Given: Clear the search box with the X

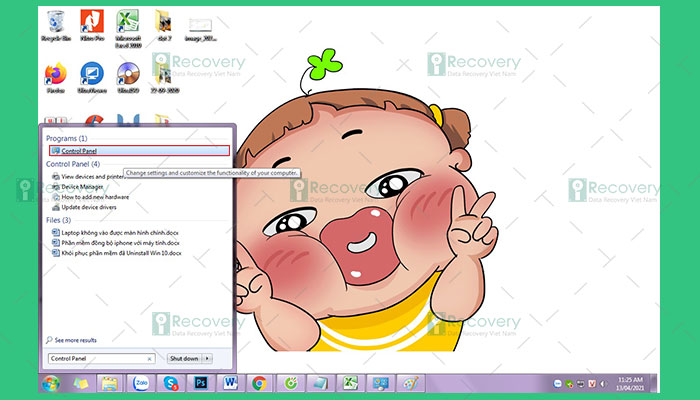Looking at the screenshot, I should (150, 359).
